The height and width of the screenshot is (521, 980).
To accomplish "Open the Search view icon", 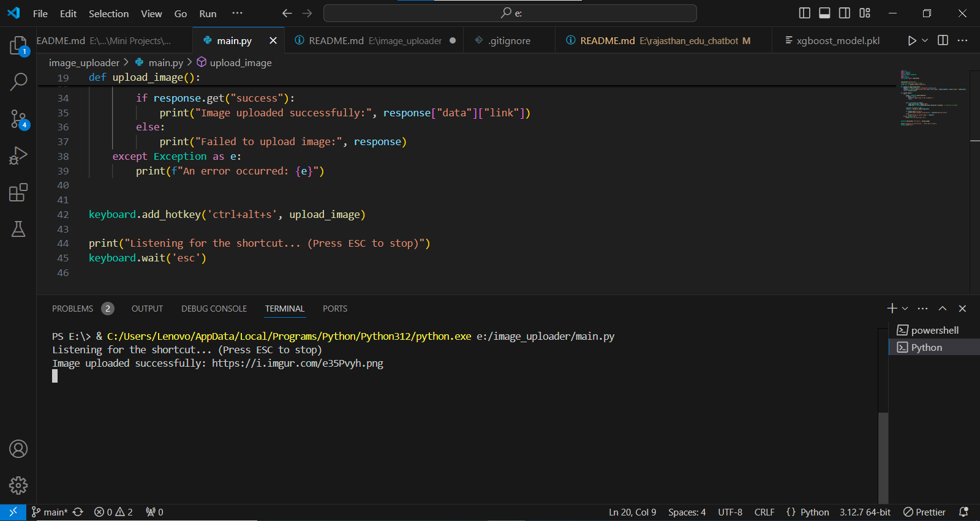I will (18, 81).
